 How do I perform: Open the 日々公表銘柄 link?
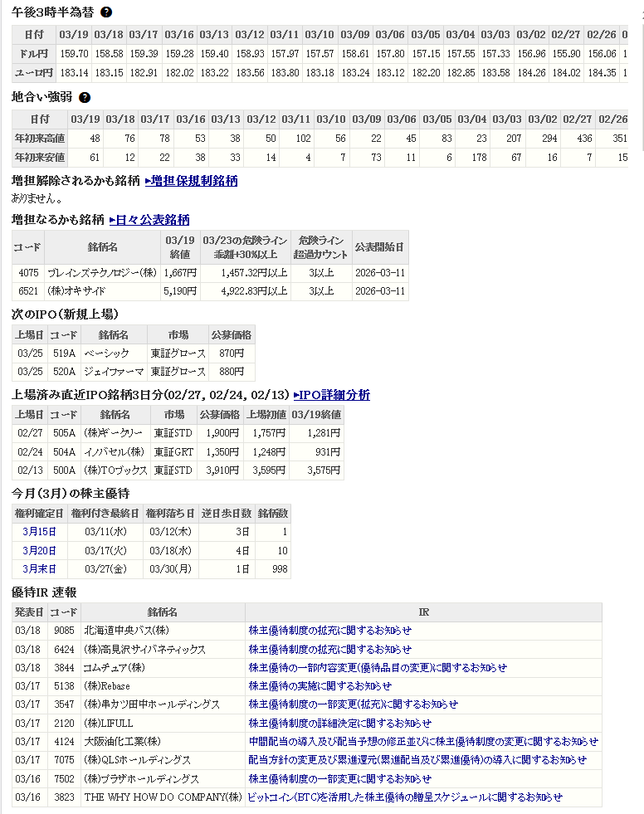(x=149, y=219)
